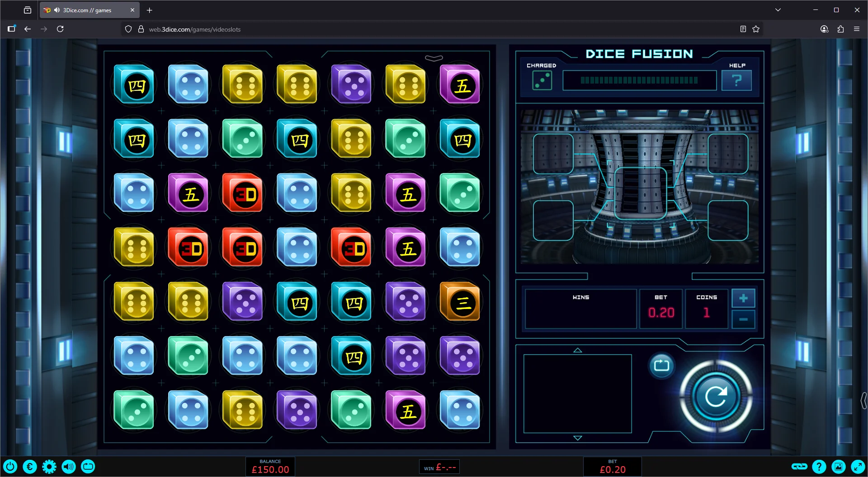This screenshot has width=868, height=477.
Task: Expand the side handle at right edge
Action: pyautogui.click(x=863, y=401)
